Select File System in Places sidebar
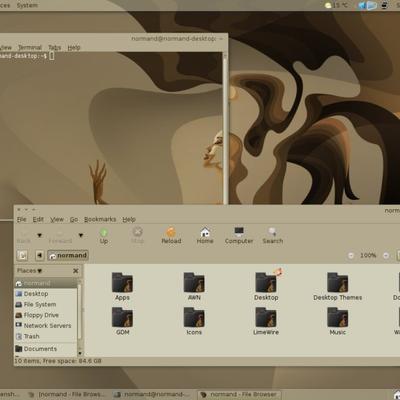Image resolution: width=400 pixels, height=400 pixels. [x=46, y=304]
